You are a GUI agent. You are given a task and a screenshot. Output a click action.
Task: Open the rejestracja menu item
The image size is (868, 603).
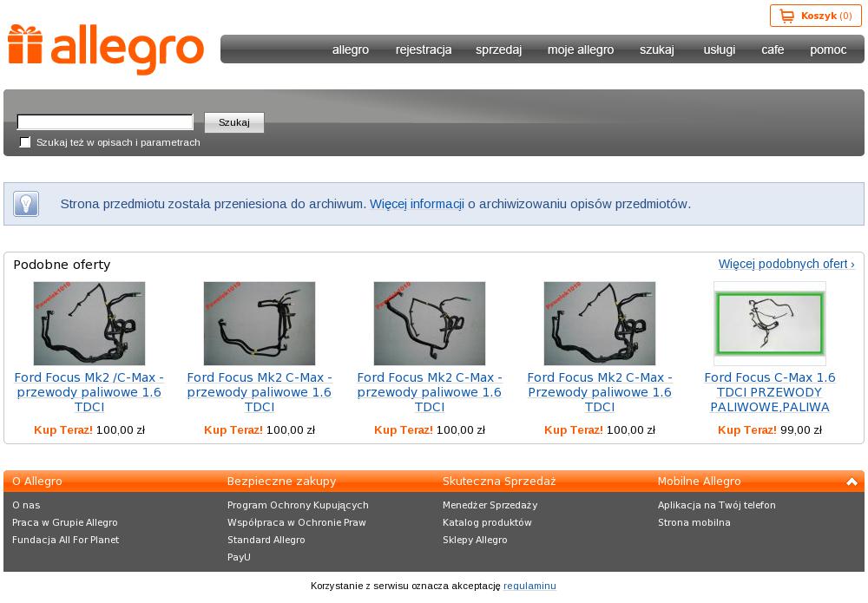[424, 49]
